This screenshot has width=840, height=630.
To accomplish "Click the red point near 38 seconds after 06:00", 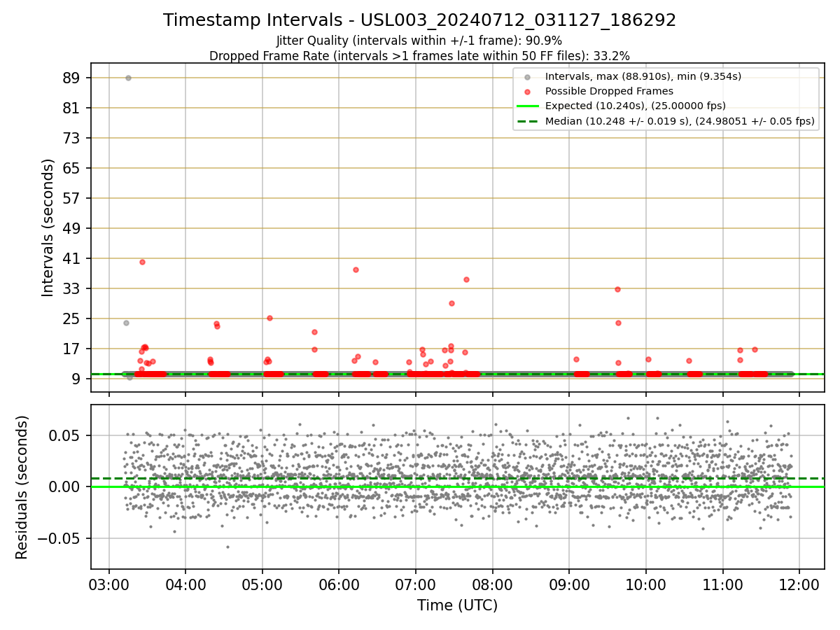I will click(x=356, y=269).
